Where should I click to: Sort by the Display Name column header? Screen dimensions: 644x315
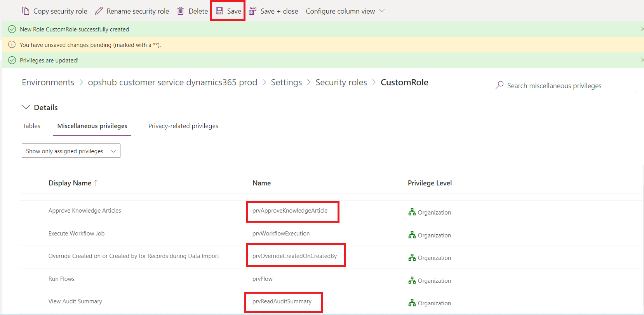pos(70,183)
